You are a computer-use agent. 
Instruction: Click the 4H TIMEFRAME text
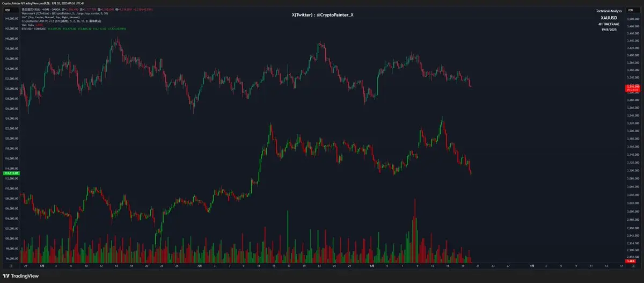(x=609, y=24)
